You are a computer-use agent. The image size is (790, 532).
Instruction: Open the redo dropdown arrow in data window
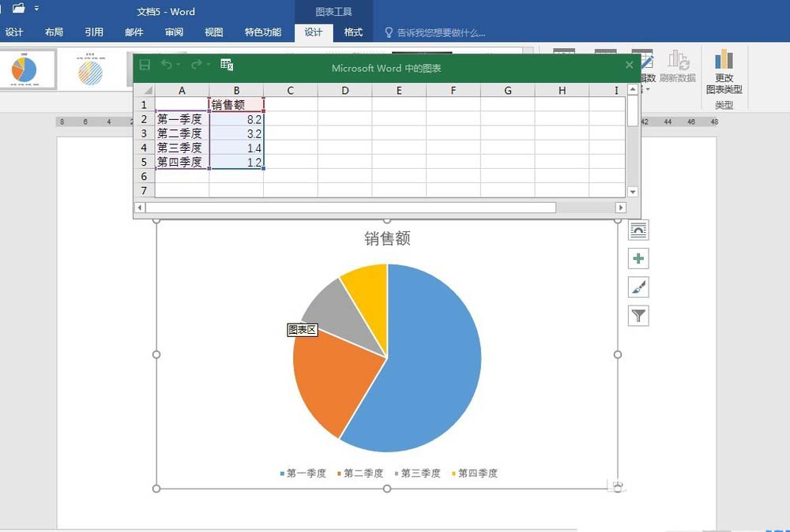(x=208, y=65)
